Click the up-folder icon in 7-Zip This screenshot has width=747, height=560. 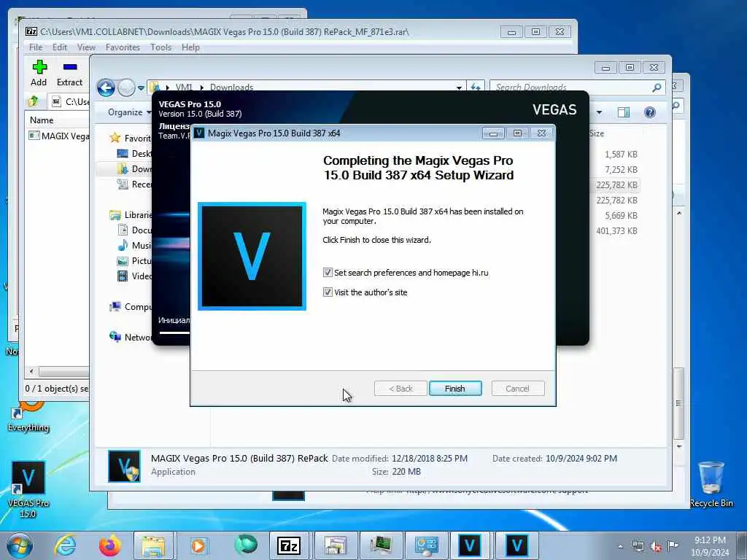tap(34, 101)
